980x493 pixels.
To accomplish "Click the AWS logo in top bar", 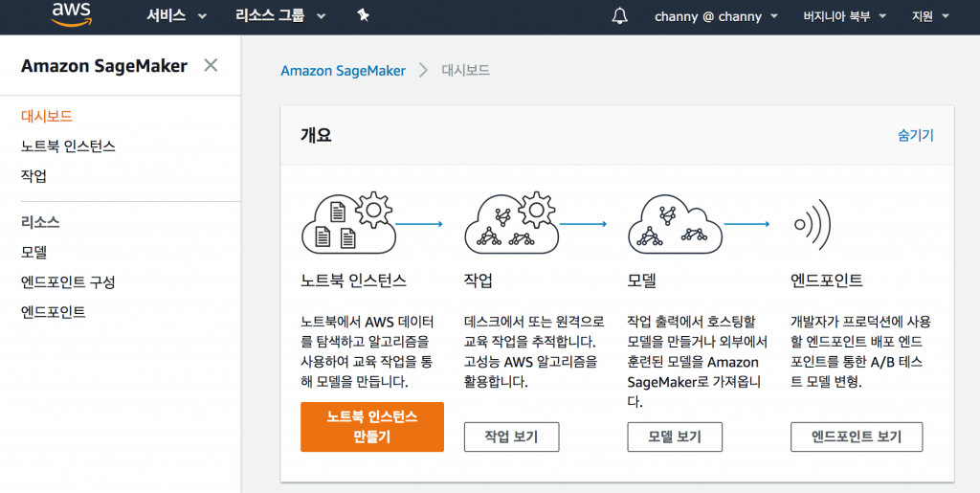I will pyautogui.click(x=71, y=14).
